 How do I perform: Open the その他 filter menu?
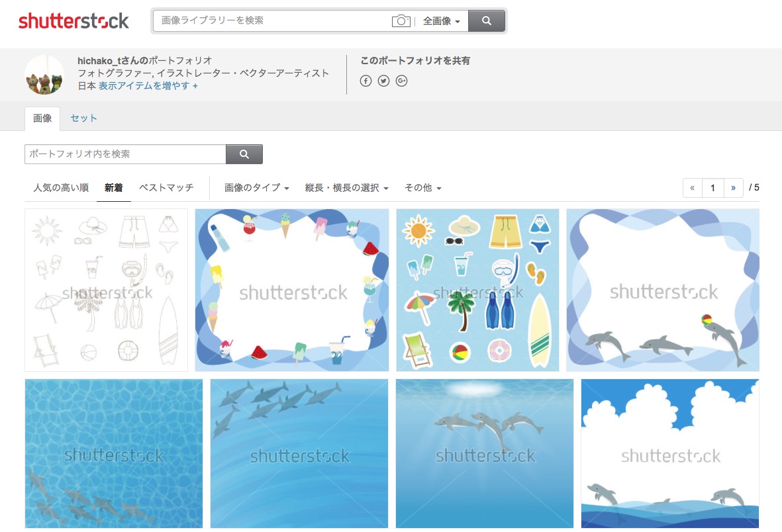coord(423,188)
